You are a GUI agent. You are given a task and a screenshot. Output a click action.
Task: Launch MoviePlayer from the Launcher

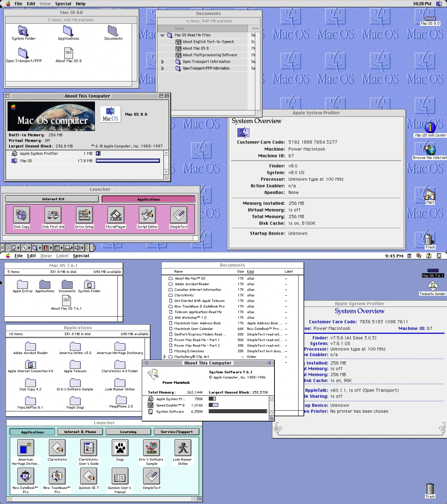pyautogui.click(x=116, y=215)
